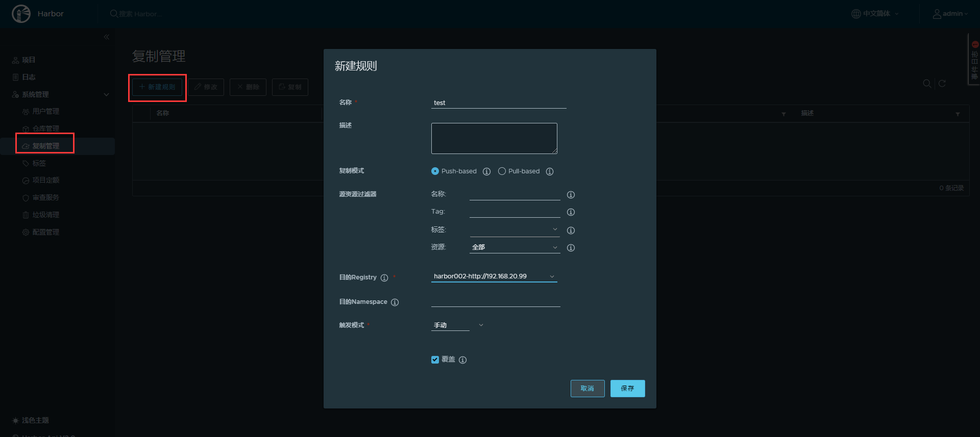Click the search magnifier in the header

114,14
